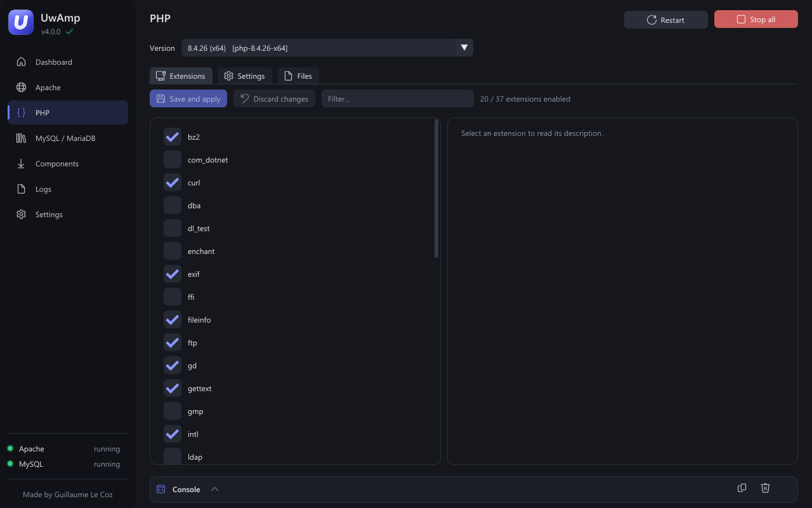Click the Apache green status dot
Viewport: 812px width, 508px height.
tap(10, 449)
